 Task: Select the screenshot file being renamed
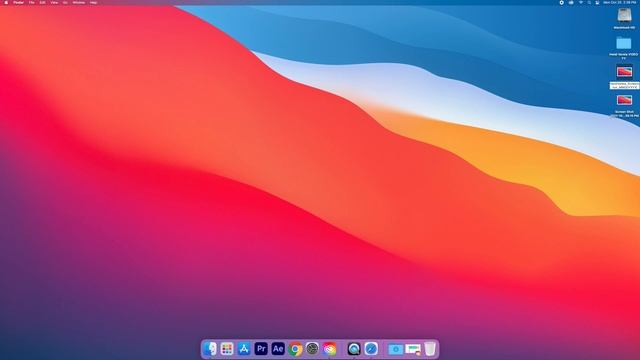(x=624, y=72)
